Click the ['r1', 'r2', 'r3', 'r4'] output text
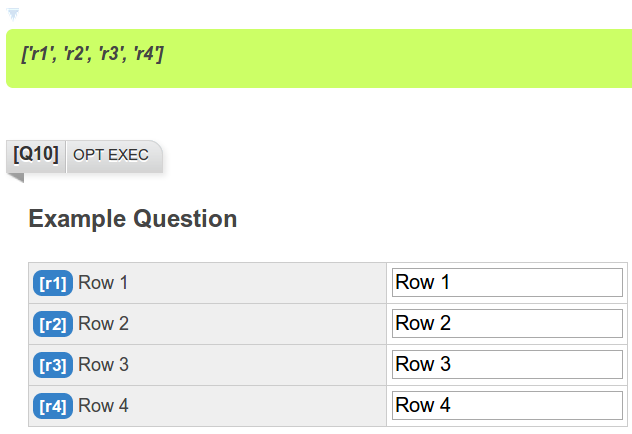The height and width of the screenshot is (434, 632). 92,53
